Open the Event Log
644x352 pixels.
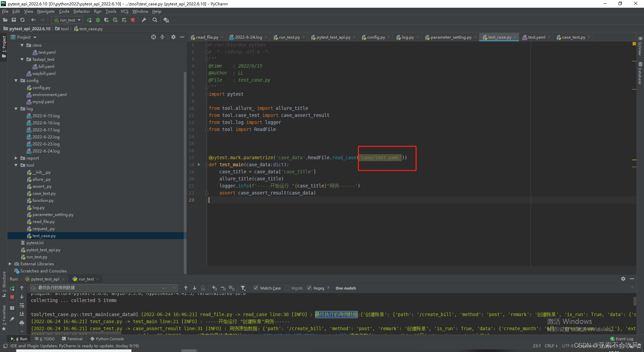pyautogui.click(x=622, y=339)
